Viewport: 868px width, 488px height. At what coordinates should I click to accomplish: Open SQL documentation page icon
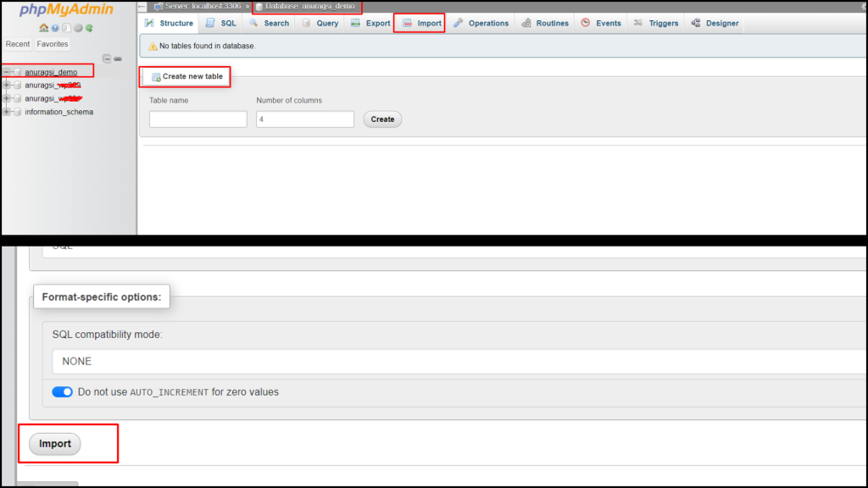click(x=66, y=27)
